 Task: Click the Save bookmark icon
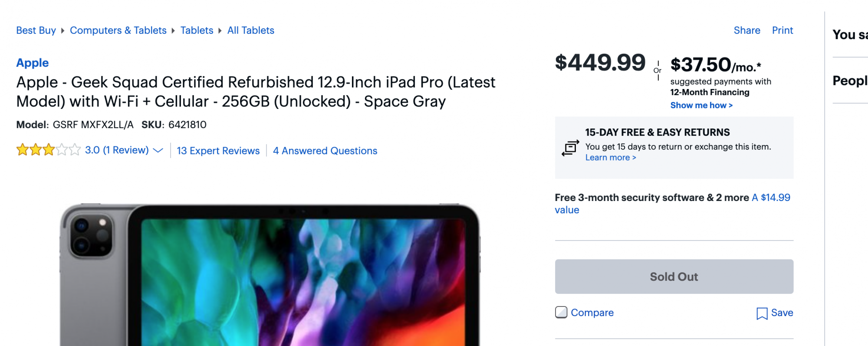(762, 313)
